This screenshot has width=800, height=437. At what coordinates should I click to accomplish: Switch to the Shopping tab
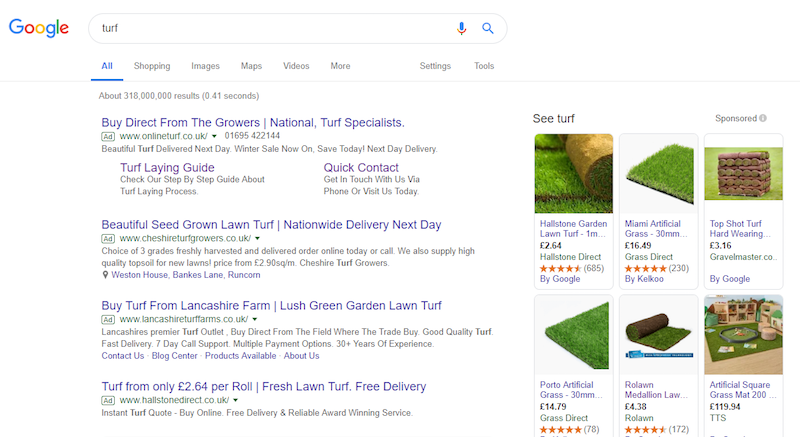coord(152,66)
